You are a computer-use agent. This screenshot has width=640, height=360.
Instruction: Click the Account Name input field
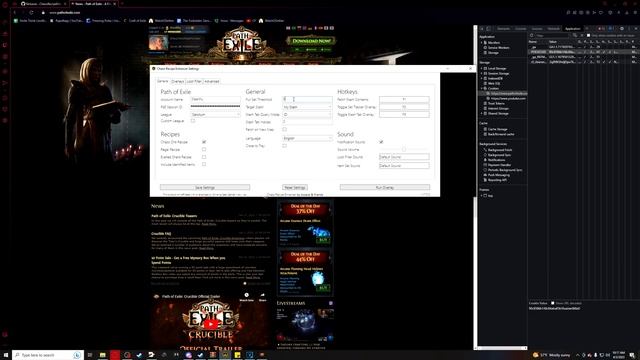215,99
